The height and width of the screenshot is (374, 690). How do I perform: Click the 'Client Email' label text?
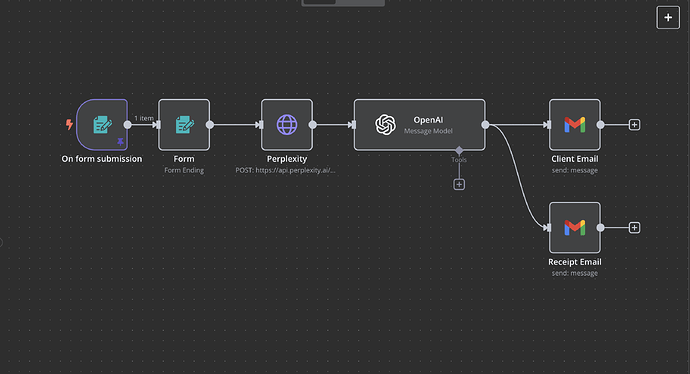575,159
